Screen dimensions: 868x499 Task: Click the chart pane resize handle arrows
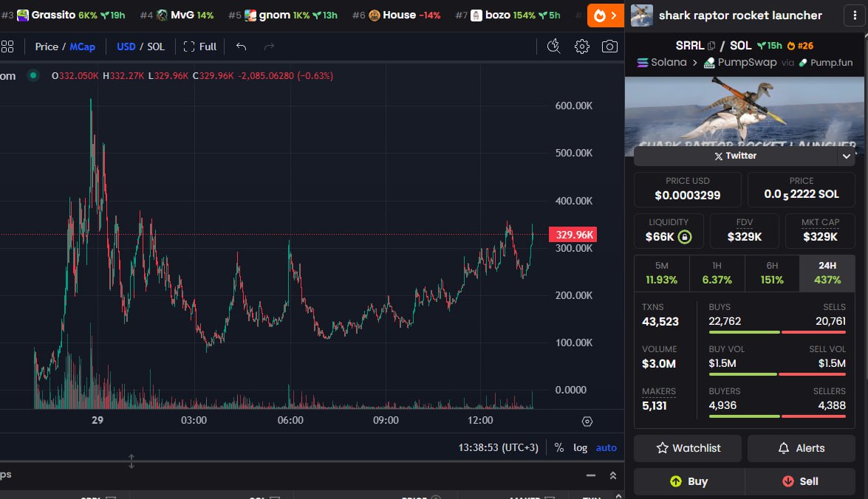tap(131, 461)
